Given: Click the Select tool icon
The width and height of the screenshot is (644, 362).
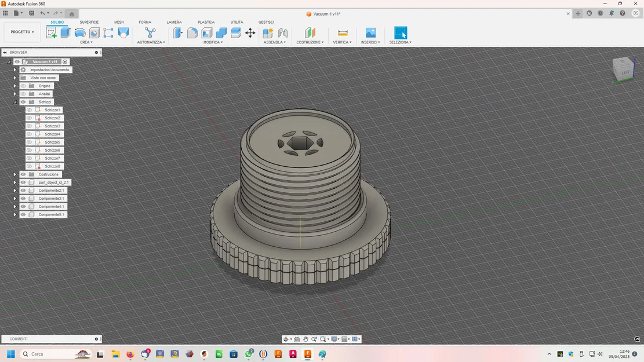Looking at the screenshot, I should coord(401,33).
